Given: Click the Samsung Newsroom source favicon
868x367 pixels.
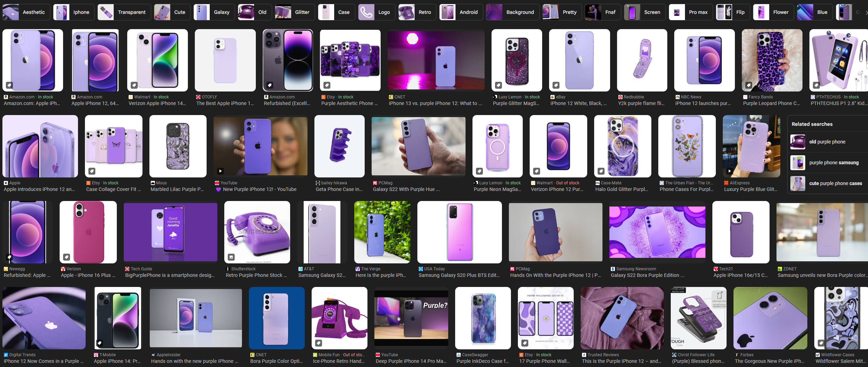Looking at the screenshot, I should pyautogui.click(x=613, y=269).
